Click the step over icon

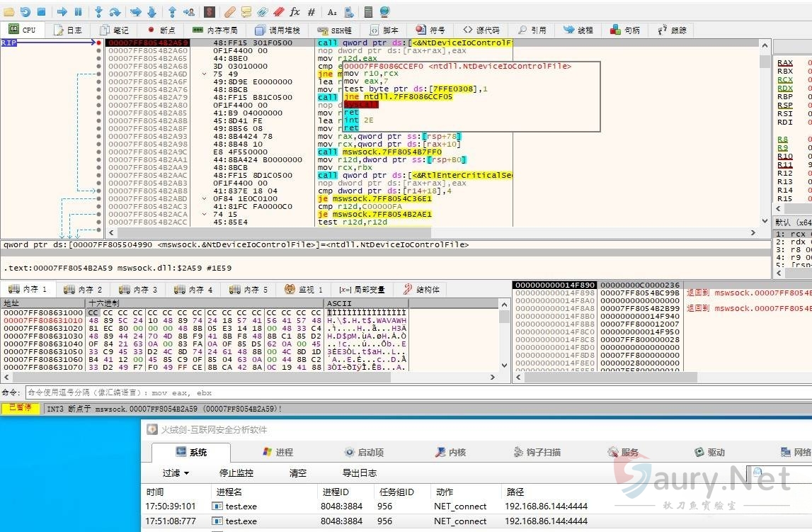point(115,12)
